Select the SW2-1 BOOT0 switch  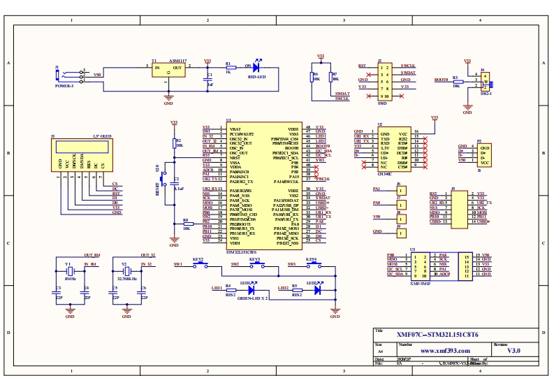(x=484, y=80)
